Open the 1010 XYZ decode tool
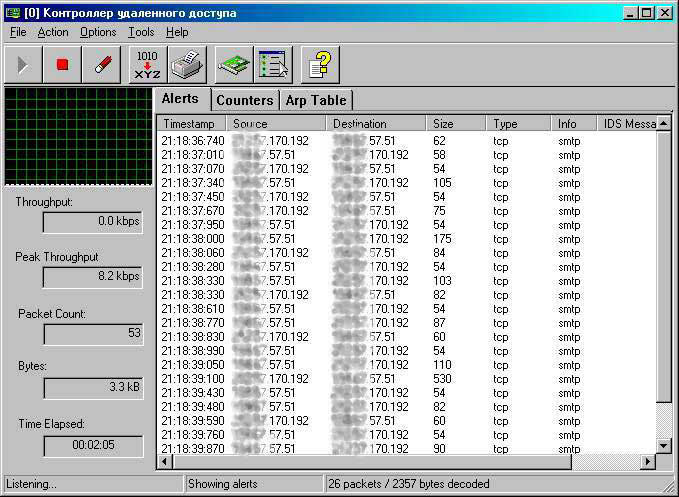 (148, 65)
